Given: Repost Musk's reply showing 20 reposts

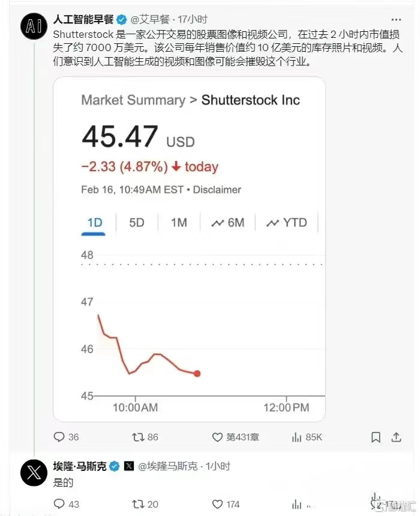Looking at the screenshot, I should tap(138, 504).
